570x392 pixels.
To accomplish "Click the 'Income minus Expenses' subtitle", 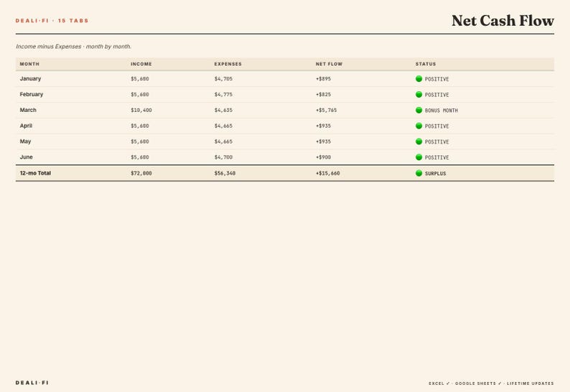I will point(73,47).
